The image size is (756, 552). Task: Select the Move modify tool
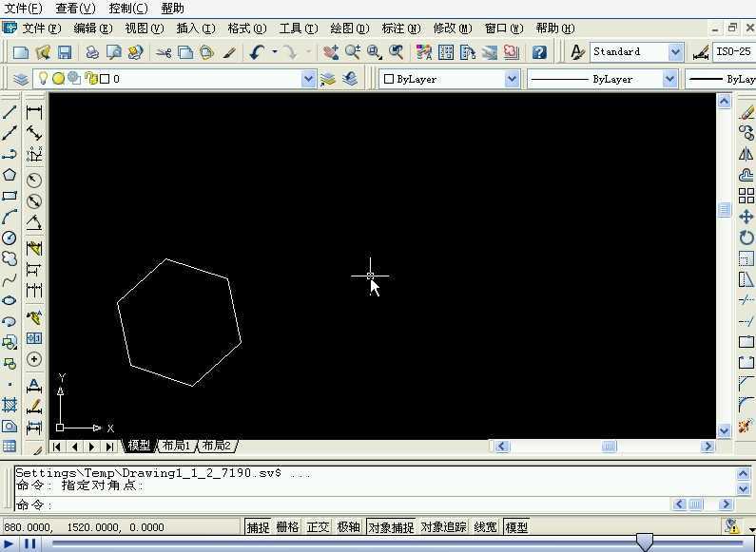click(x=746, y=217)
